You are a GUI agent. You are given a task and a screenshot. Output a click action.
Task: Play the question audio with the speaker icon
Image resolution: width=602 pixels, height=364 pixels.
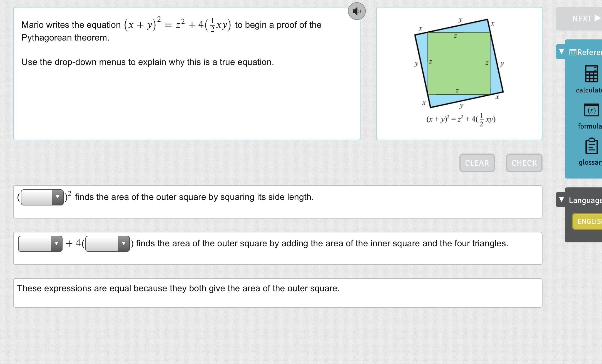click(357, 11)
